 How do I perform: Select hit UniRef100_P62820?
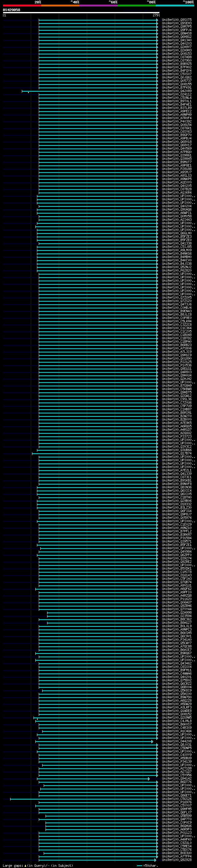(x=176, y=271)
